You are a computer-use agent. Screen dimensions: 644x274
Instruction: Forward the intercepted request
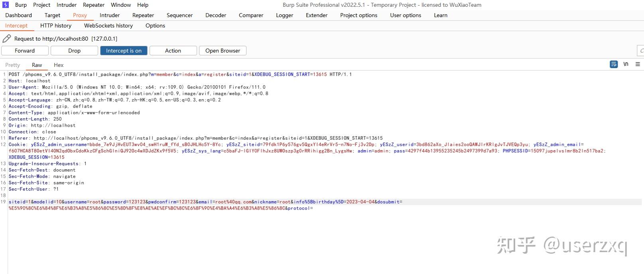tap(25, 51)
